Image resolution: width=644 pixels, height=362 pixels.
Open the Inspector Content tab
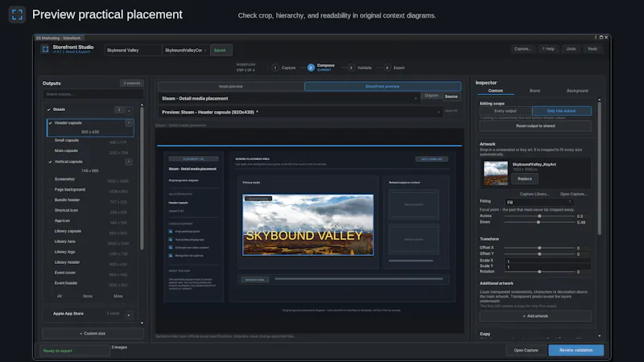pyautogui.click(x=495, y=91)
